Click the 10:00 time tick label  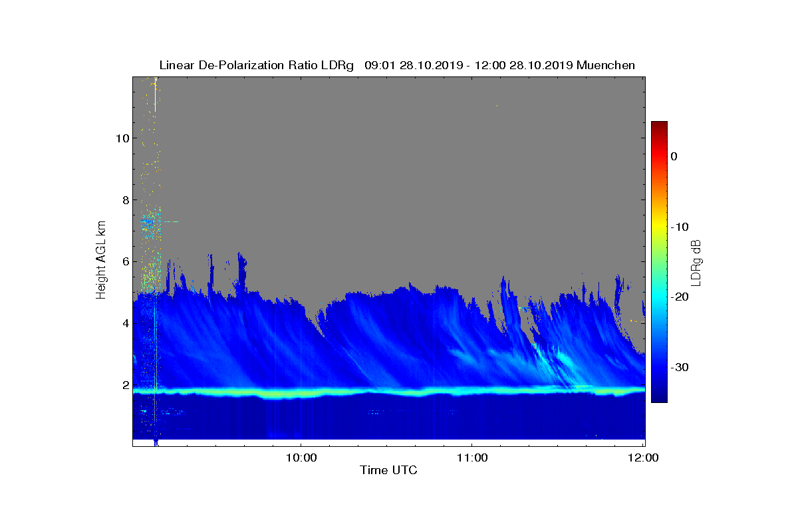(301, 458)
